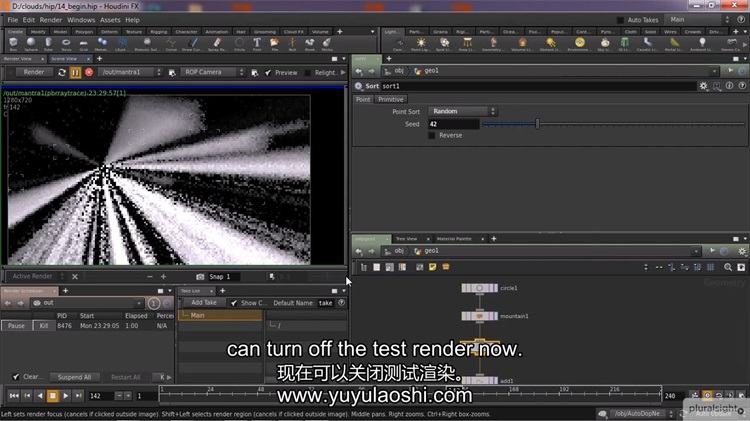Open the Main take dropdown
This screenshot has width=750, height=421.
point(699,20)
